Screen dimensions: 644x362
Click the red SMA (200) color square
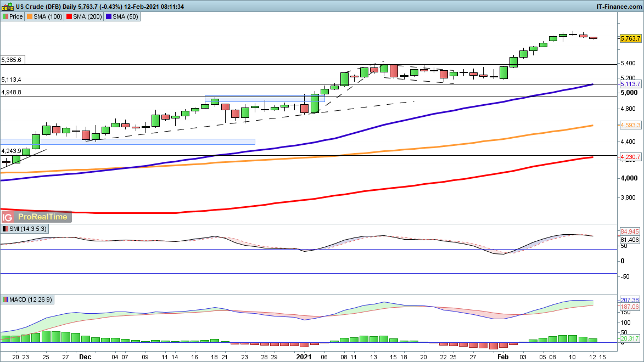[70, 16]
